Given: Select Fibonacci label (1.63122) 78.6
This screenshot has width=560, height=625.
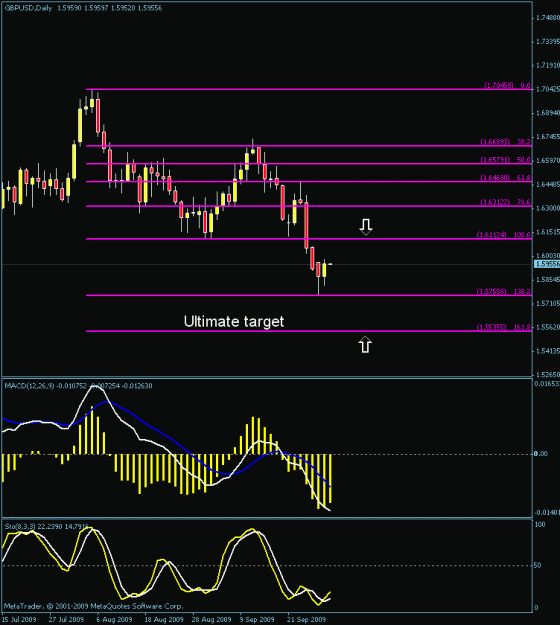Looking at the screenshot, I should [x=505, y=202].
